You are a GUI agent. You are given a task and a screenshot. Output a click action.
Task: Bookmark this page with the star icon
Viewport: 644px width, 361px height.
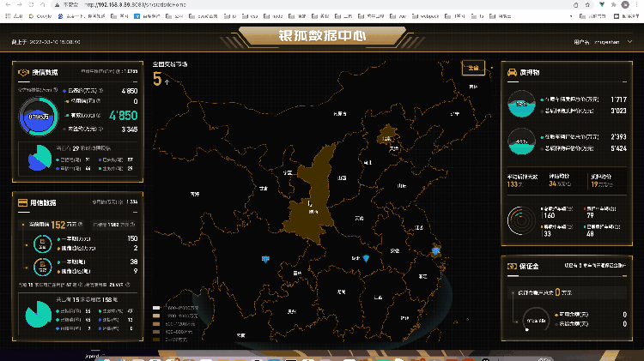587,5
